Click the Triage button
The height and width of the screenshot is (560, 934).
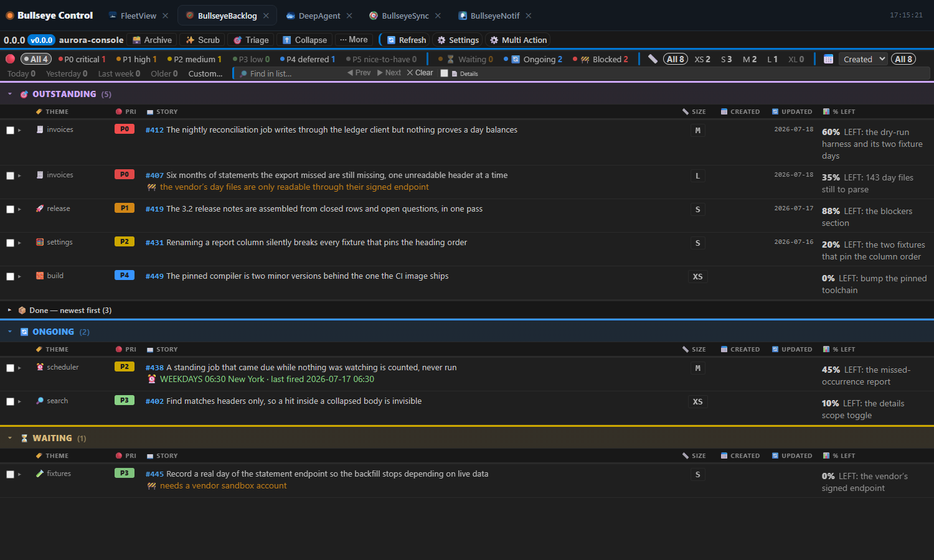pyautogui.click(x=251, y=40)
